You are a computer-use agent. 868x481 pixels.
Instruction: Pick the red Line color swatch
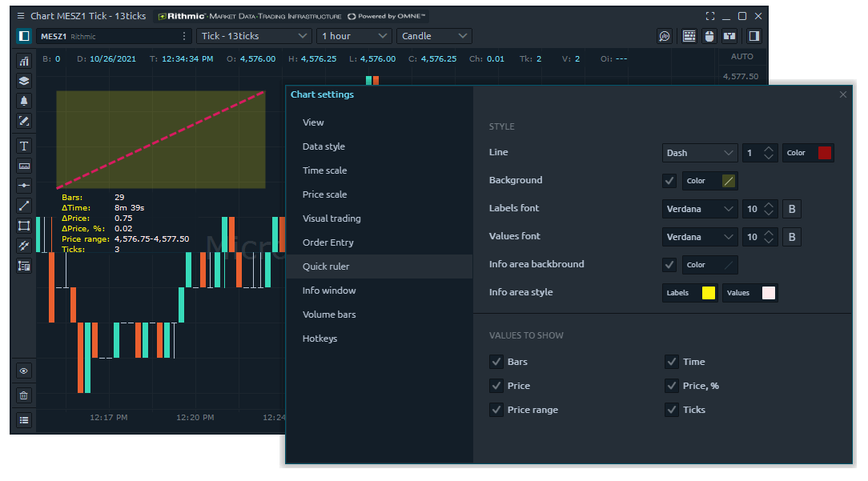[824, 153]
